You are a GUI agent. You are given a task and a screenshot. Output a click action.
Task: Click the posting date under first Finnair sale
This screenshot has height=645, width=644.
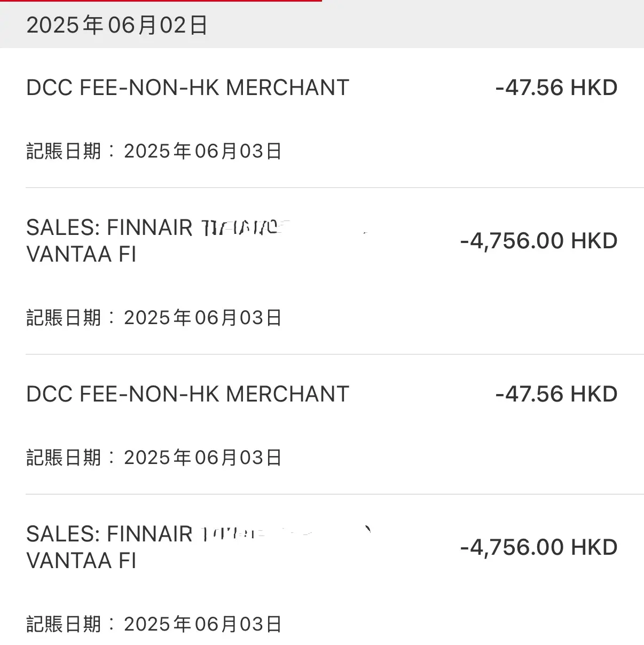coord(154,318)
